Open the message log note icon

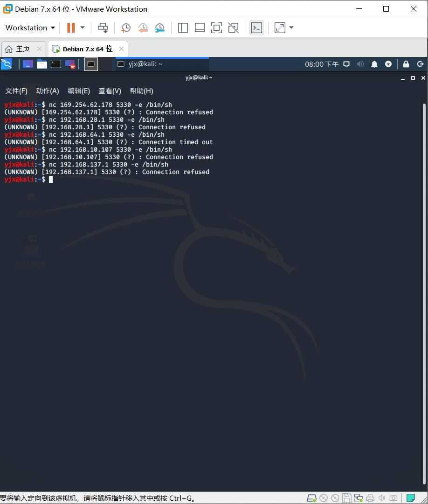[x=411, y=498]
